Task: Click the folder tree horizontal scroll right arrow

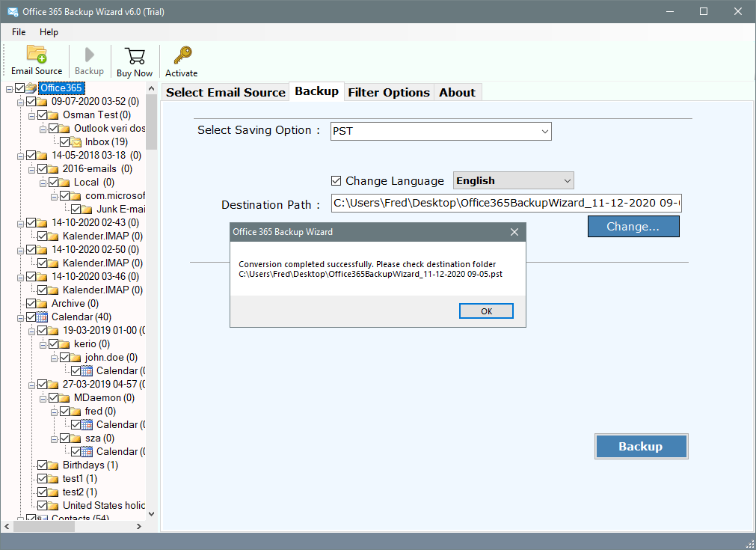Action: tap(139, 526)
